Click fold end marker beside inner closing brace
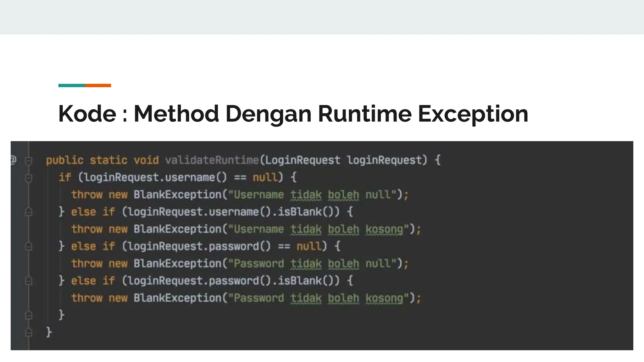Screen dimensions: 644x362 click(x=29, y=315)
